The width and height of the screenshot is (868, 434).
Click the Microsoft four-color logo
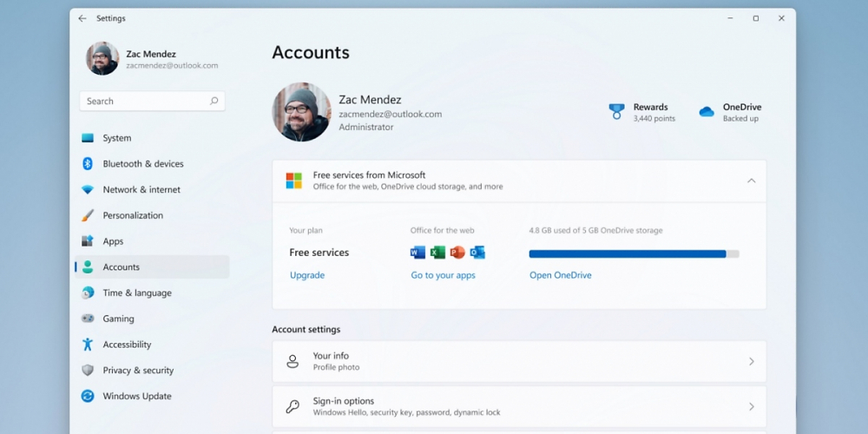(x=294, y=181)
